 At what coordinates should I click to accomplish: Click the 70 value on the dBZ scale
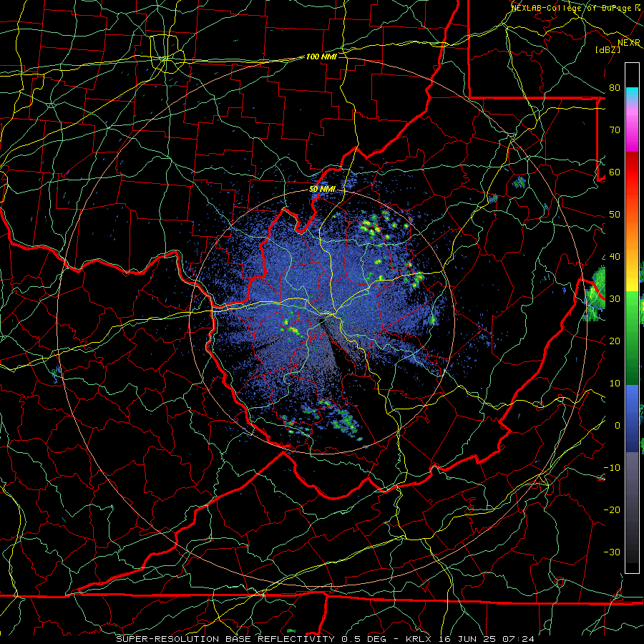click(615, 130)
